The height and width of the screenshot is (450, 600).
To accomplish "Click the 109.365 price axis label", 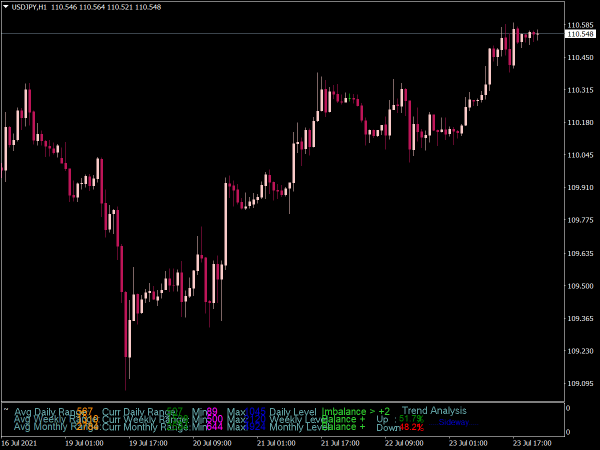I will (580, 318).
